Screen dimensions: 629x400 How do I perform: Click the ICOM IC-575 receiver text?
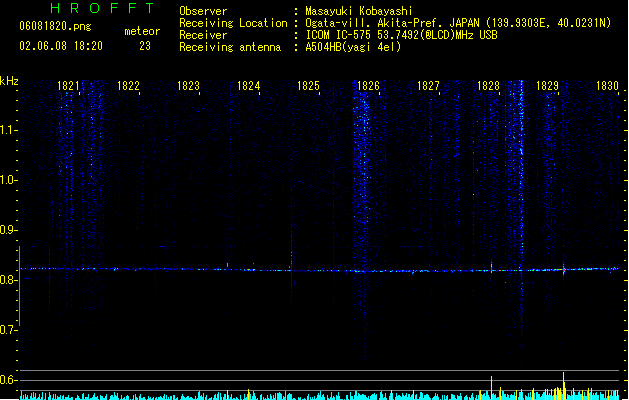pos(401,35)
